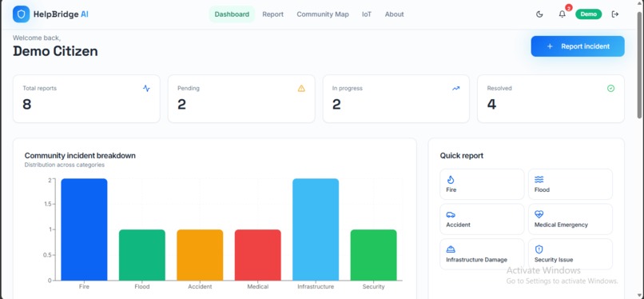Click the Total reports activity pulse icon
644x299 pixels.
coord(147,88)
